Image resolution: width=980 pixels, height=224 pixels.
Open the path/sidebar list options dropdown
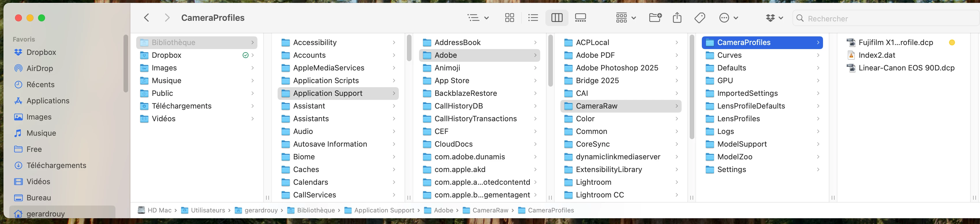[478, 18]
